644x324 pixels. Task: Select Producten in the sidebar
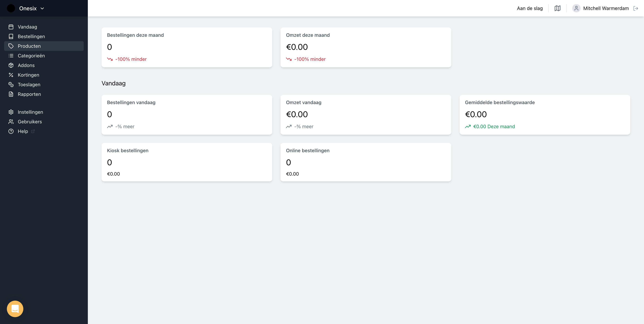tap(44, 46)
